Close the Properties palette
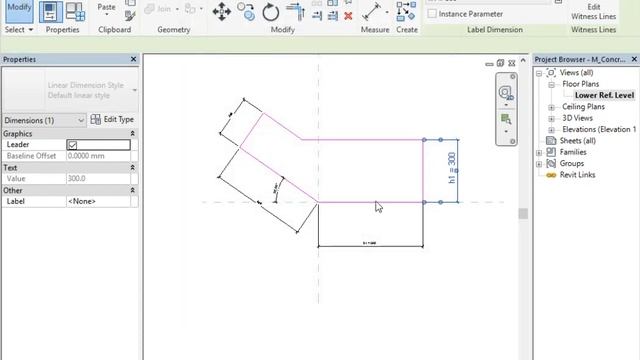 point(133,59)
